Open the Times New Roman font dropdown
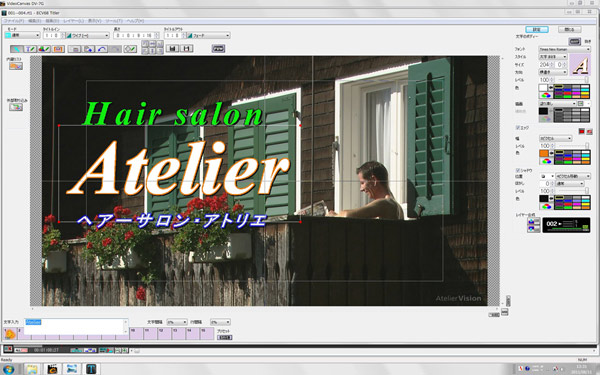The width and height of the screenshot is (600, 375). click(x=564, y=49)
